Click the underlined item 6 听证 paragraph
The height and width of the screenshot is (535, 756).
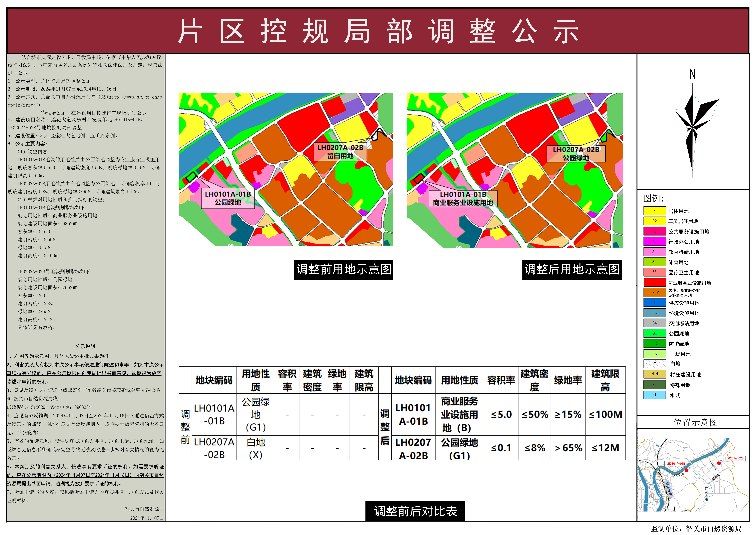(x=85, y=475)
